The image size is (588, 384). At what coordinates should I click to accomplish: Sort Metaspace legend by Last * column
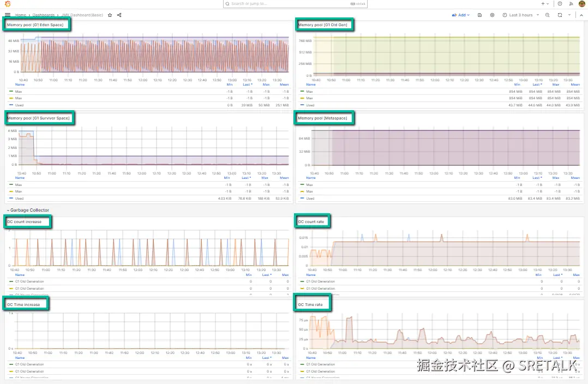pos(537,178)
